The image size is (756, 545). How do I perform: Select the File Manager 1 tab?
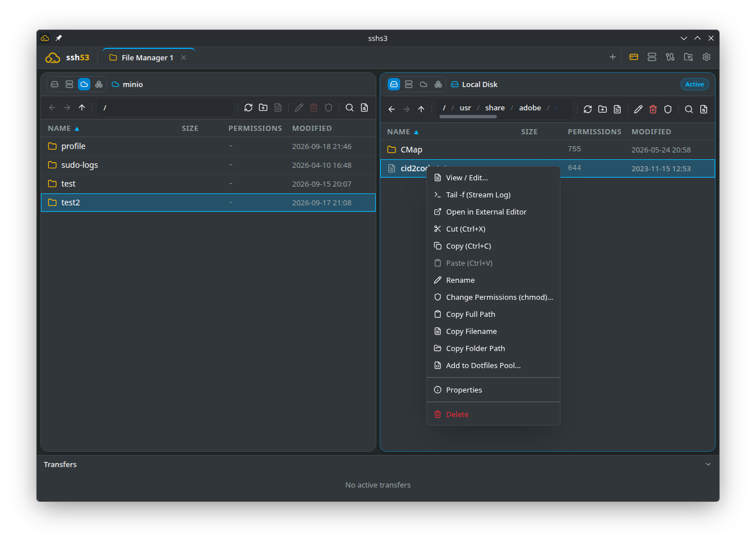(148, 57)
